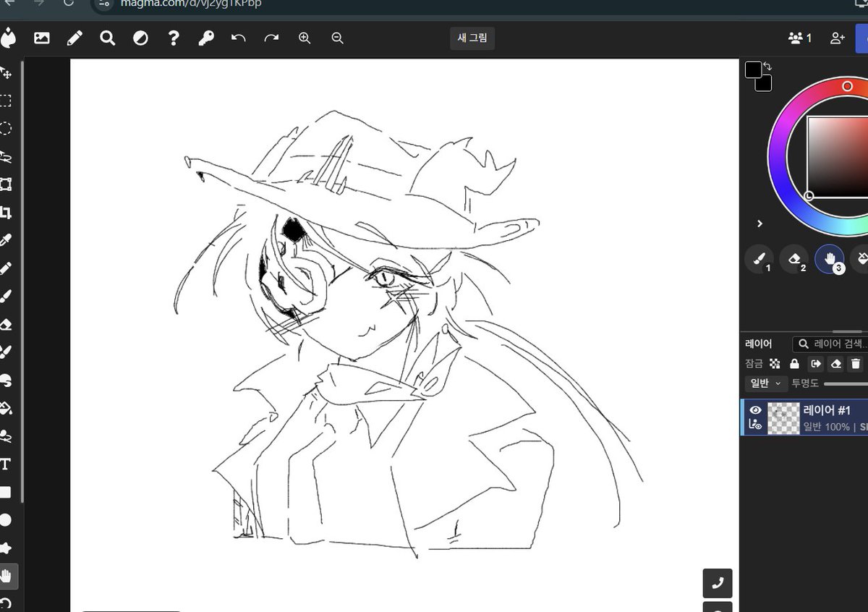
Task: Swap foreground and background colors
Action: coord(767,67)
